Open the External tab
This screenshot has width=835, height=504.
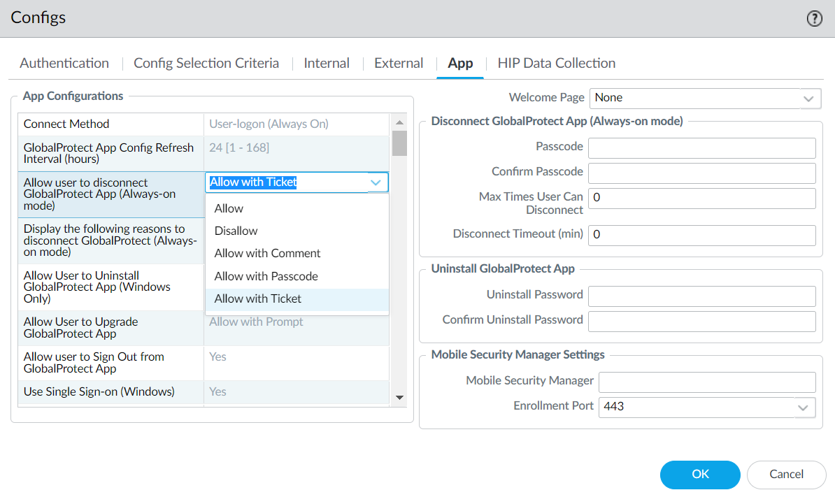399,63
